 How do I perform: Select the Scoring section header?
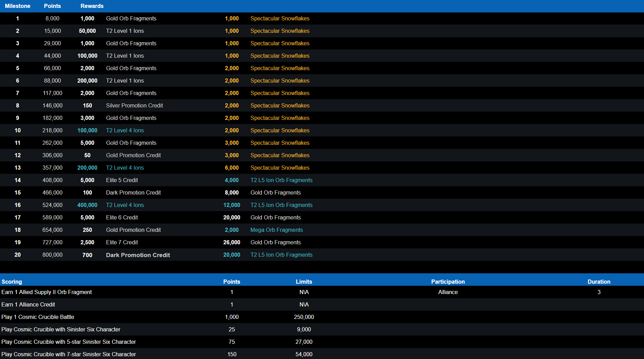pyautogui.click(x=12, y=282)
